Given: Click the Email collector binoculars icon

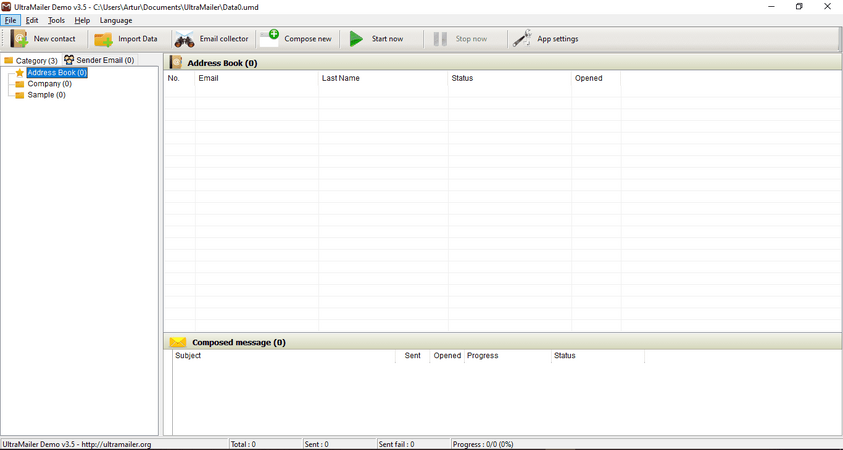Looking at the screenshot, I should point(184,39).
